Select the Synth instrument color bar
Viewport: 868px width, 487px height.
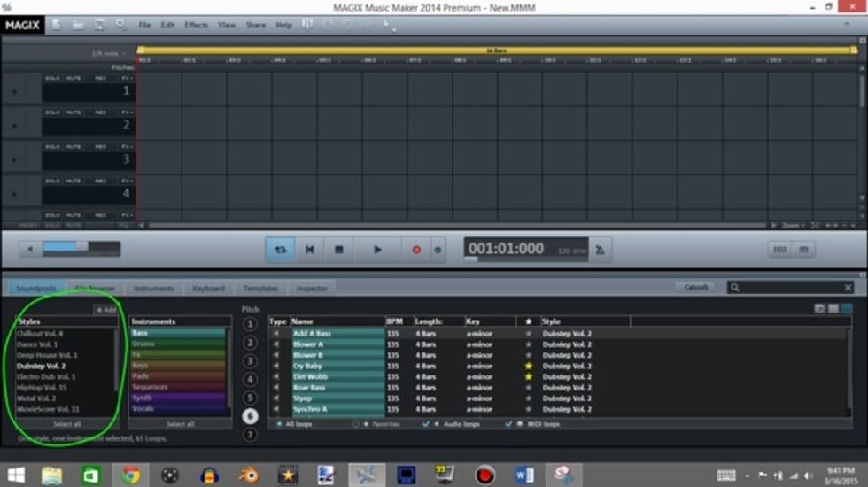pos(178,398)
